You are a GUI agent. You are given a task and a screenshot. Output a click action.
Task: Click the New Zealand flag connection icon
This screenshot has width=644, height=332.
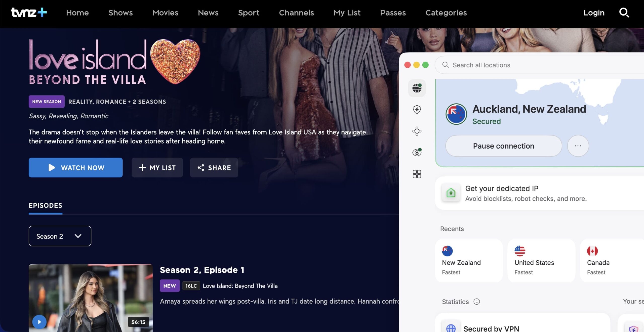456,114
